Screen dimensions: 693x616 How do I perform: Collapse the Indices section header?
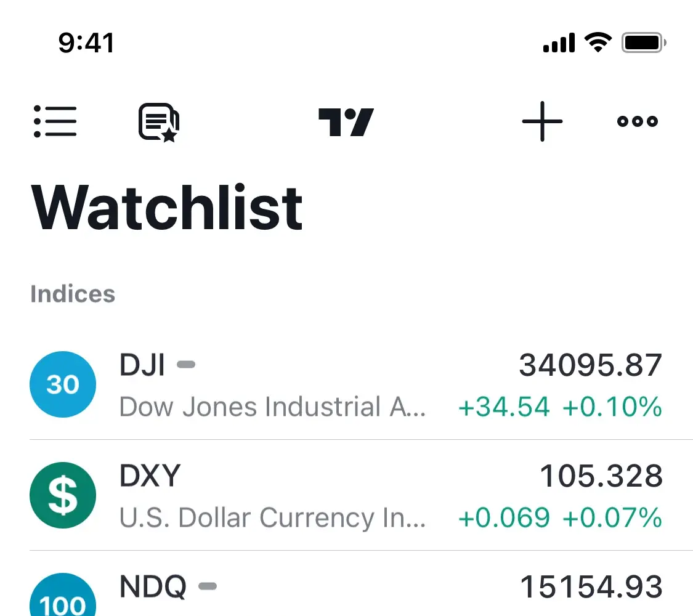[73, 294]
